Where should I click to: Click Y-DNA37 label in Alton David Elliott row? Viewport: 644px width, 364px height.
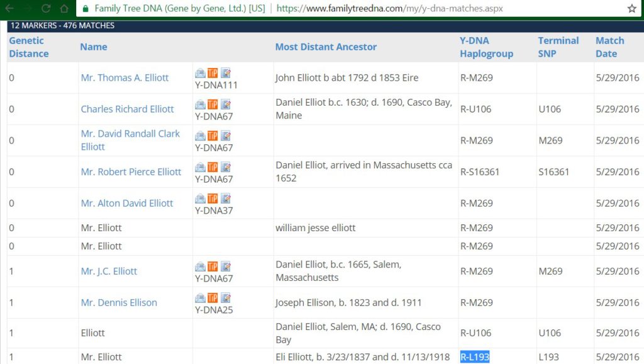214,210
